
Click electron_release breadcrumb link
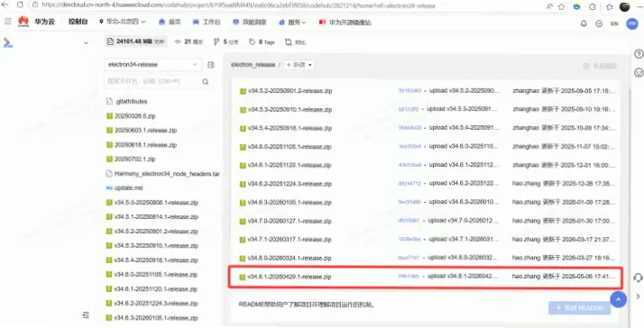pyautogui.click(x=253, y=65)
